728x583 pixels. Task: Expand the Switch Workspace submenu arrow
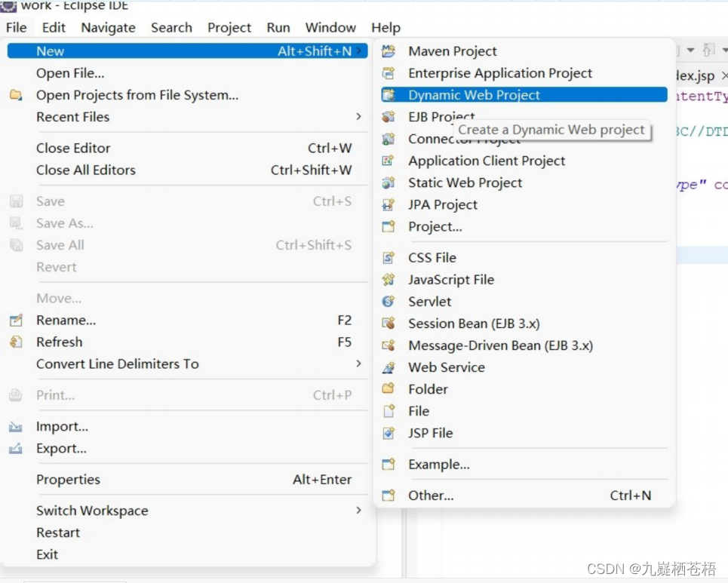point(358,510)
